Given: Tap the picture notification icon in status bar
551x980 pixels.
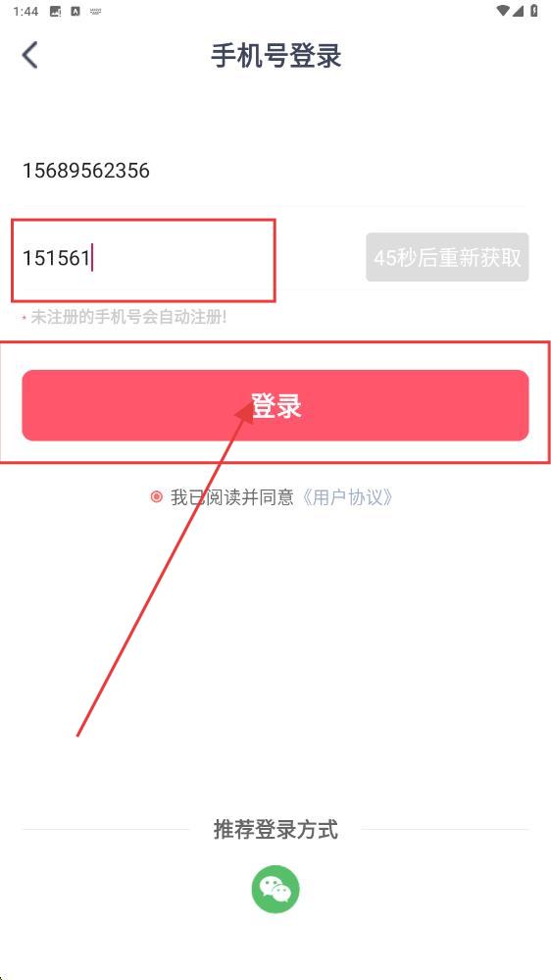Looking at the screenshot, I should pos(55,11).
